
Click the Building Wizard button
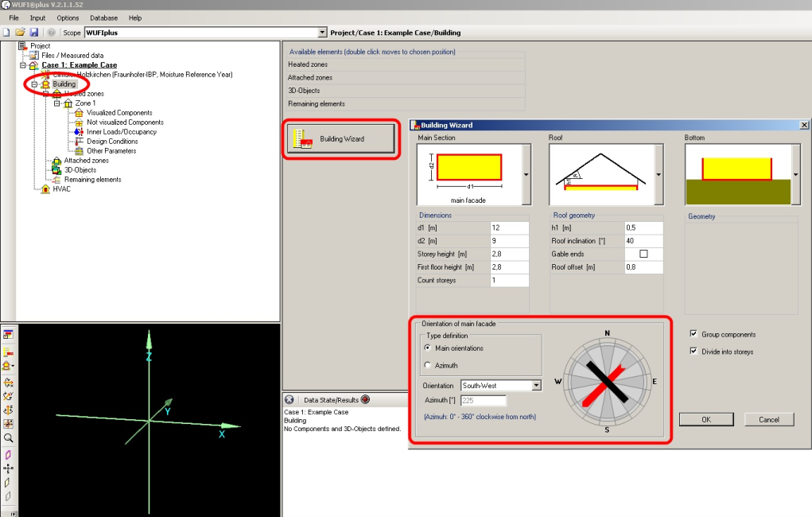coord(341,139)
